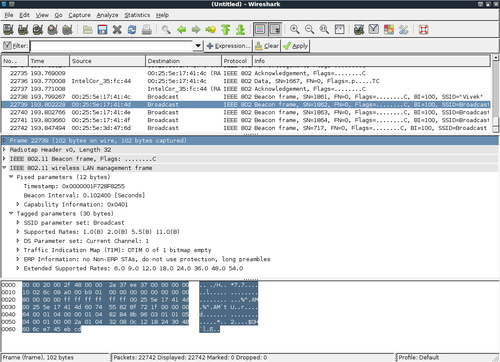This screenshot has width=500, height=362.
Task: Find a packet magnifier icon
Action: pos(166,30)
